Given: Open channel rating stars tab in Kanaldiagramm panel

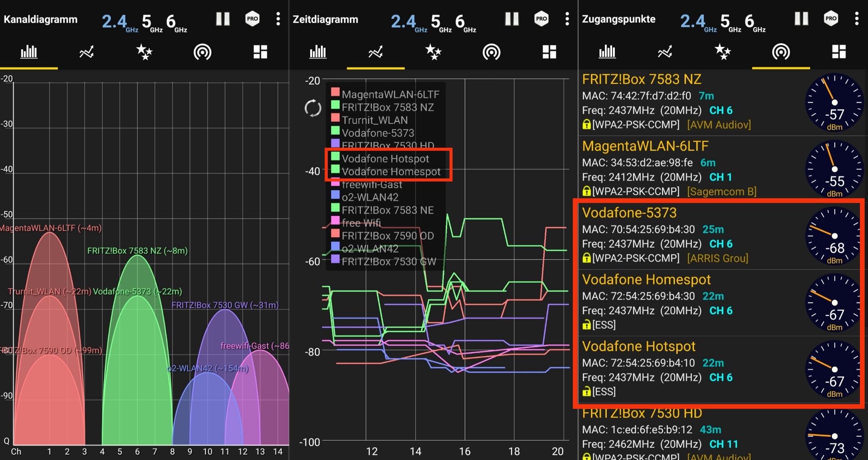Looking at the screenshot, I should click(144, 52).
